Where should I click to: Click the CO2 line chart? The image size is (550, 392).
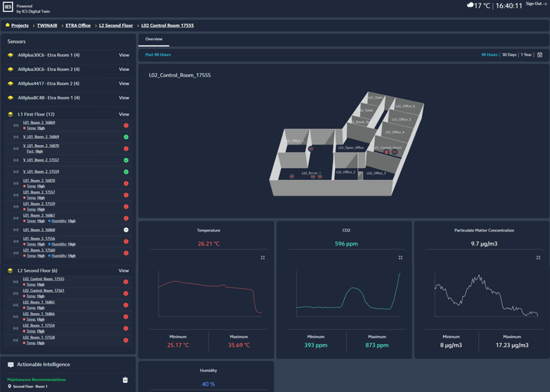click(348, 294)
